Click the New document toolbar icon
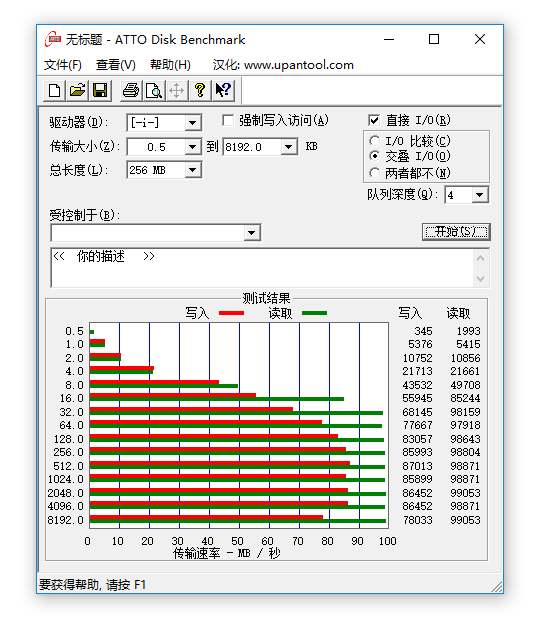This screenshot has width=536, height=636. [54, 90]
